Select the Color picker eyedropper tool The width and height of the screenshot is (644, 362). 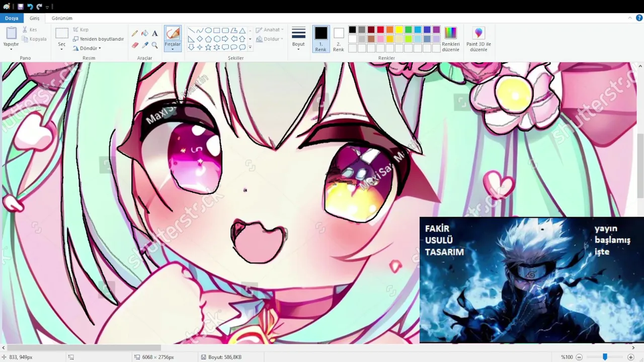pos(145,45)
